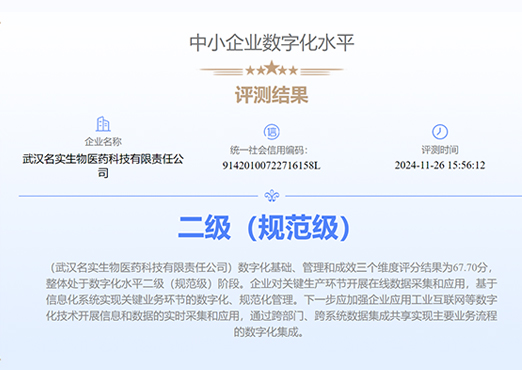Select the 统一社会信用编码 label

[x=269, y=150]
